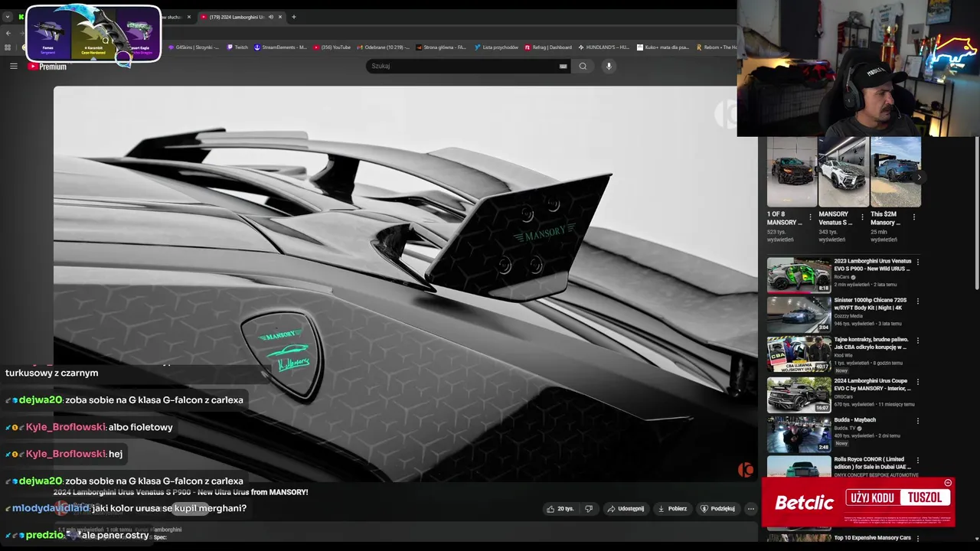980x551 pixels.
Task: Download video with Pobierz button
Action: [672, 508]
